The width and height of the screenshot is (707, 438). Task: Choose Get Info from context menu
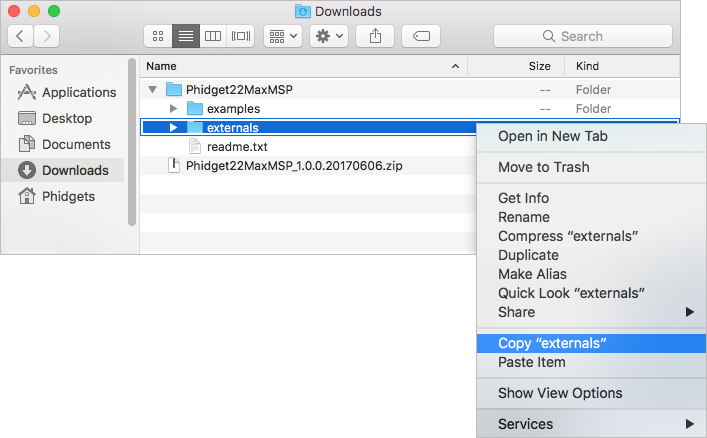tap(591, 198)
